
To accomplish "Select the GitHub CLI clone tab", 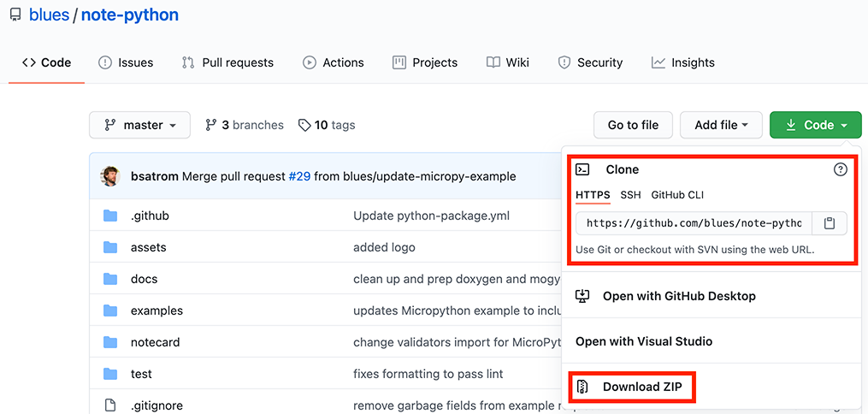I will pos(677,195).
